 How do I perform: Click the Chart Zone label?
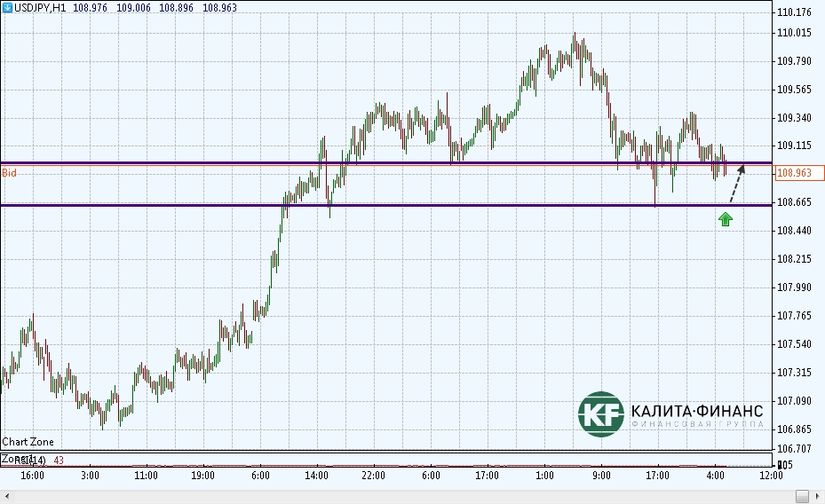[28, 442]
